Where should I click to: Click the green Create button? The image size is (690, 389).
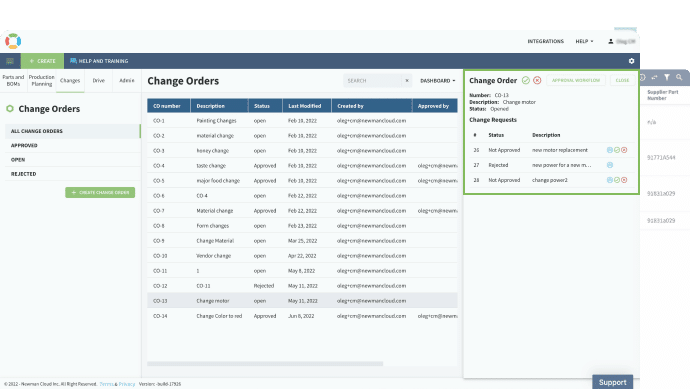tap(42, 61)
